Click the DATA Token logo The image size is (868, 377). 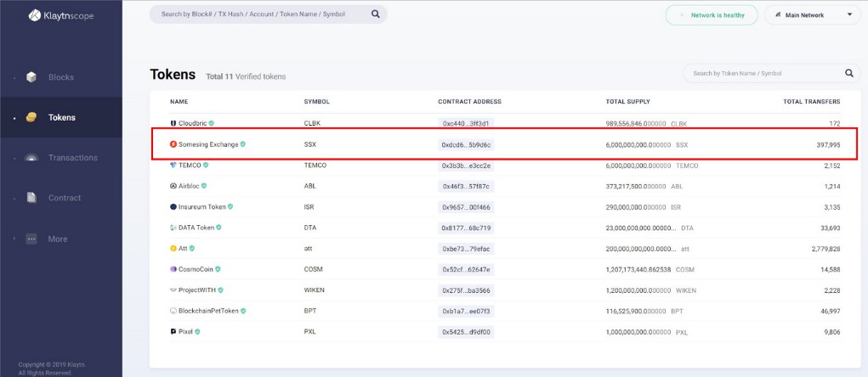173,228
